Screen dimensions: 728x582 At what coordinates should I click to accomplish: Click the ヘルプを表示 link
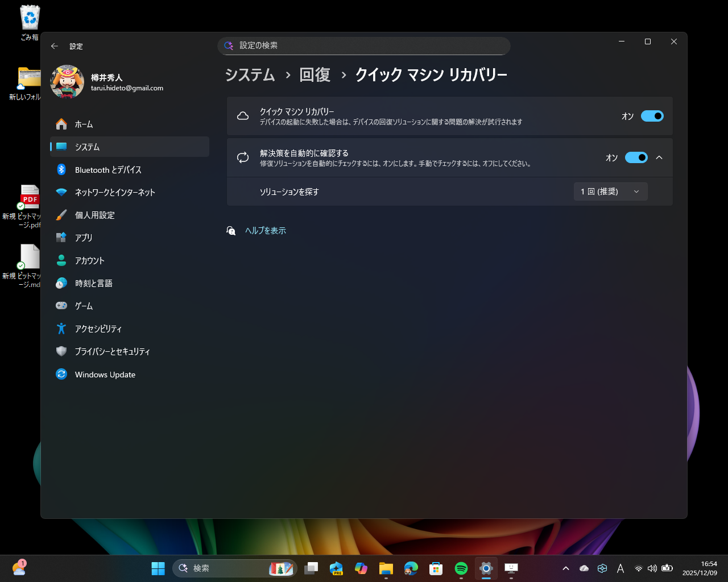[x=266, y=230]
